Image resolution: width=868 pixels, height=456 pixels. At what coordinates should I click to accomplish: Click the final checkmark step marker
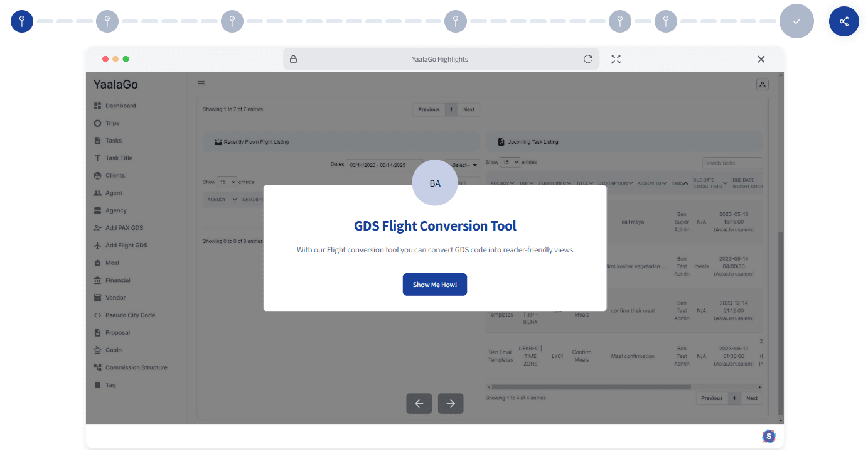click(x=796, y=21)
